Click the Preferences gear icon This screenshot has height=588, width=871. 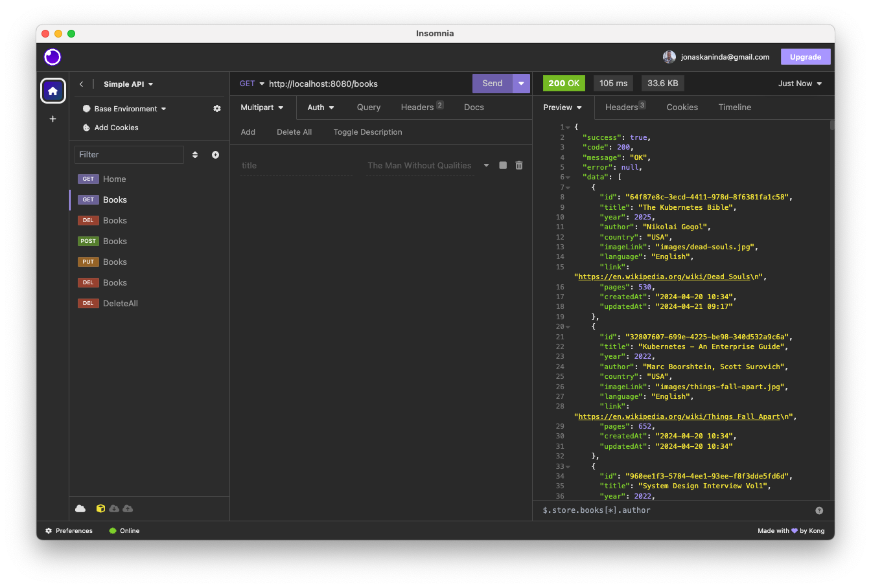point(49,530)
